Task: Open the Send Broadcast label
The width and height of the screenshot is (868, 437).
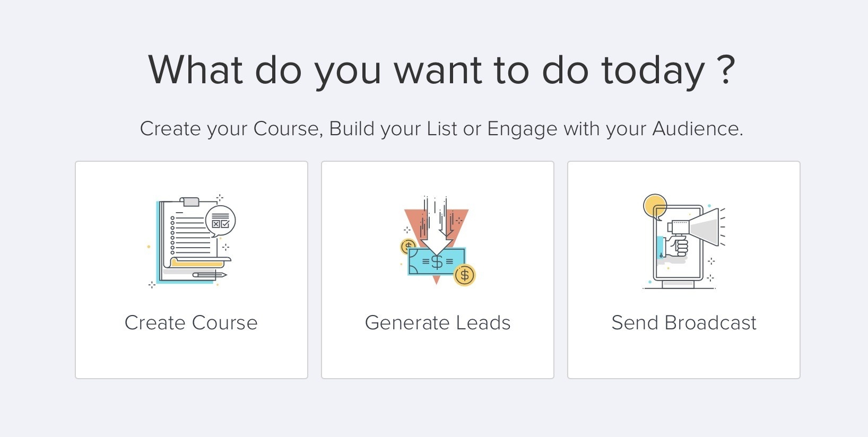Action: [x=684, y=322]
